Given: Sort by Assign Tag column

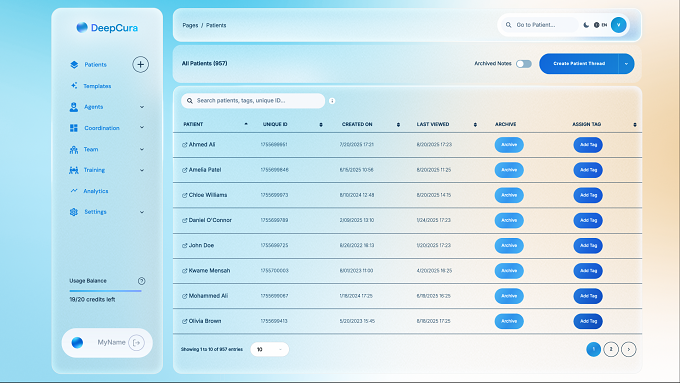Looking at the screenshot, I should click(x=634, y=124).
